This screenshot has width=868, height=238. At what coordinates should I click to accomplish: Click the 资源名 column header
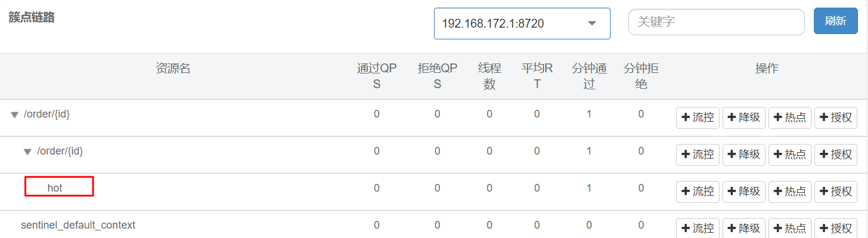pyautogui.click(x=173, y=69)
